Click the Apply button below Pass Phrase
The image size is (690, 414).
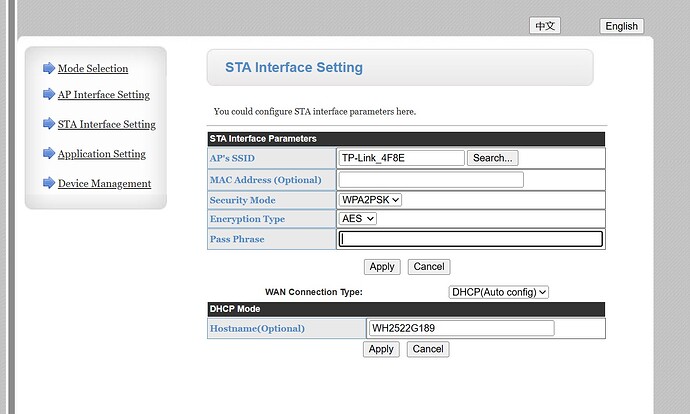tap(382, 267)
